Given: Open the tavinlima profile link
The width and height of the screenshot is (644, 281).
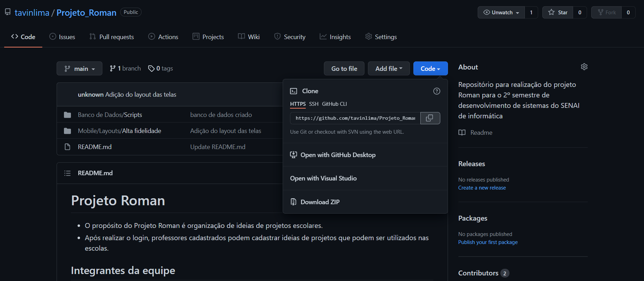Looking at the screenshot, I should [32, 13].
